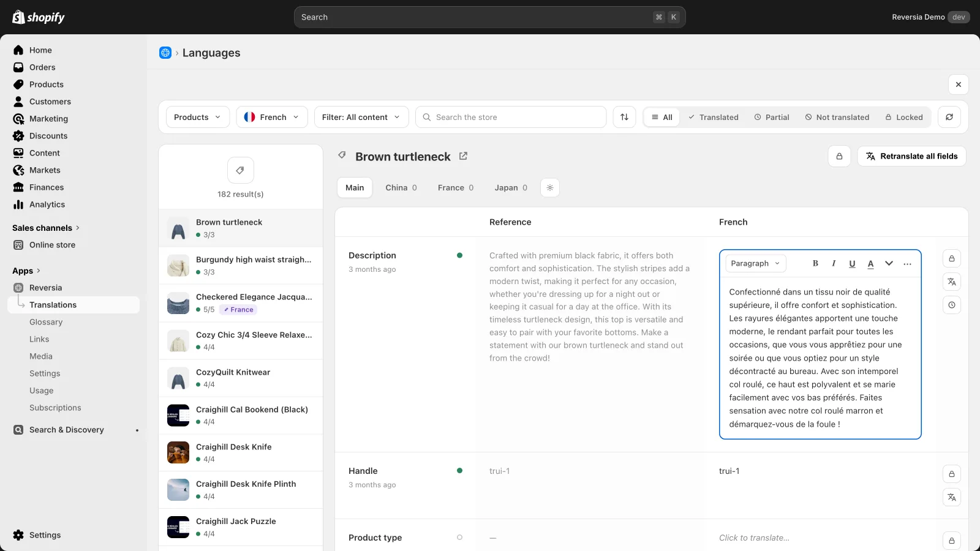Open Usage under Reversia app
The image size is (980, 551).
tap(42, 391)
